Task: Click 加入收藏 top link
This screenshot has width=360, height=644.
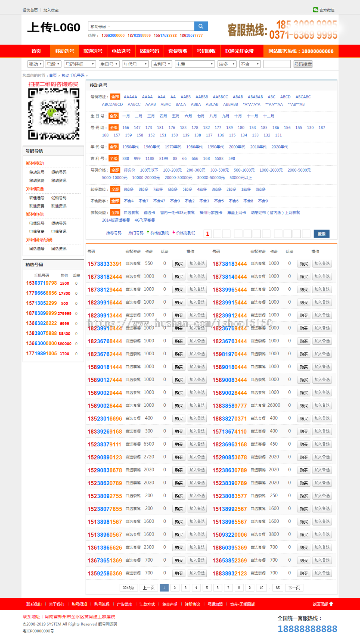Action: click(51, 10)
